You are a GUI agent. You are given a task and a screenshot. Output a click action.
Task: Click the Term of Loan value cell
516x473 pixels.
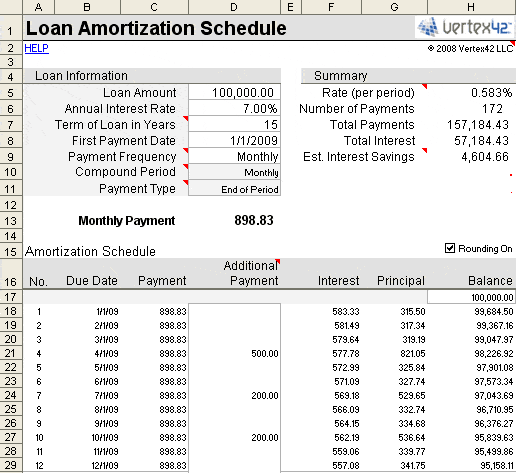click(234, 124)
